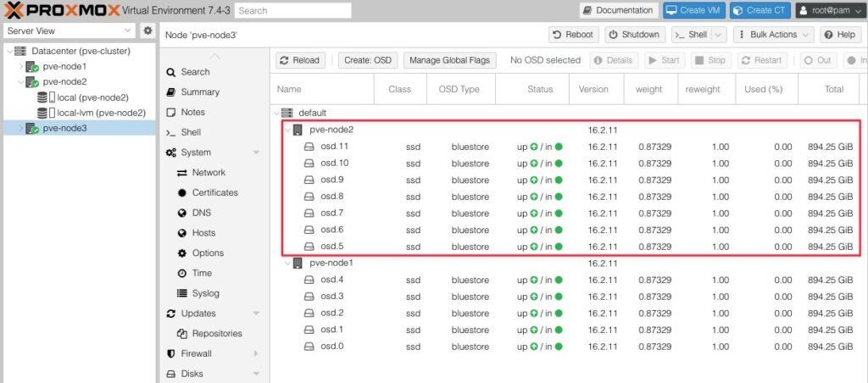Image resolution: width=868 pixels, height=383 pixels.
Task: Open the Repositories page
Action: [x=217, y=333]
